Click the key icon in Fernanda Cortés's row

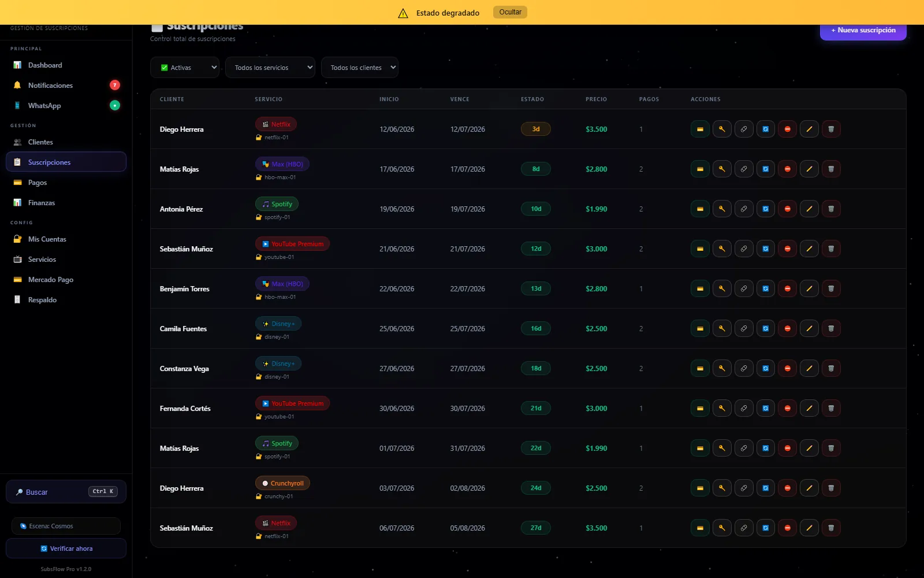[722, 408]
